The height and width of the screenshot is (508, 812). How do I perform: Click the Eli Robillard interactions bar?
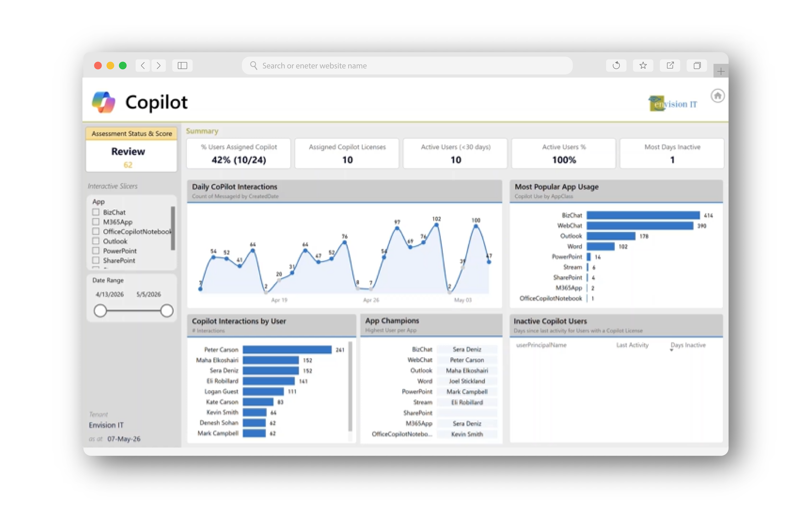click(269, 381)
